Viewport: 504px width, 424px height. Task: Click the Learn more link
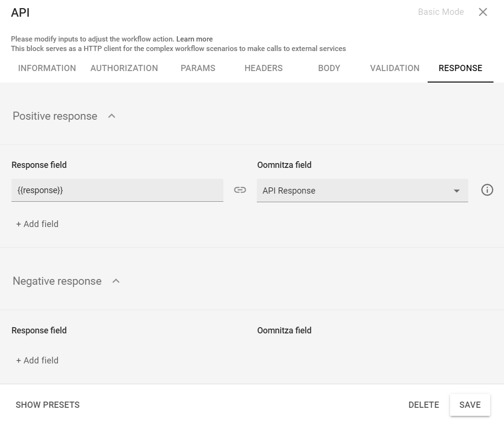click(194, 39)
